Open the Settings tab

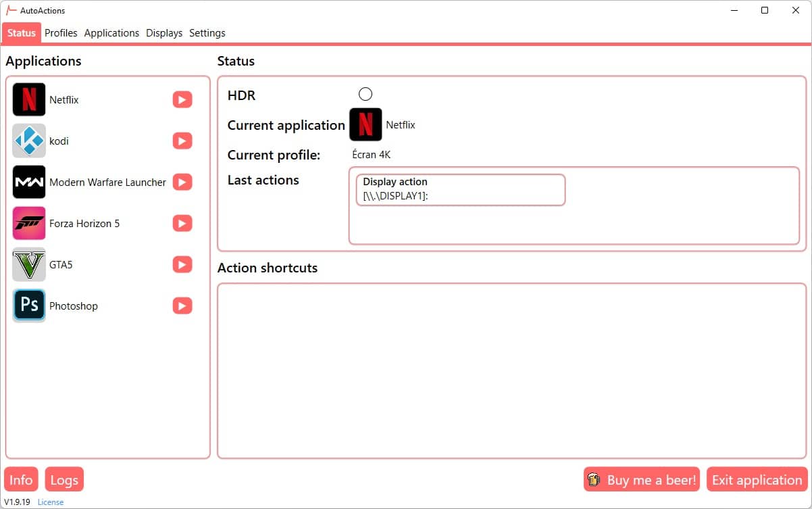[x=207, y=32]
